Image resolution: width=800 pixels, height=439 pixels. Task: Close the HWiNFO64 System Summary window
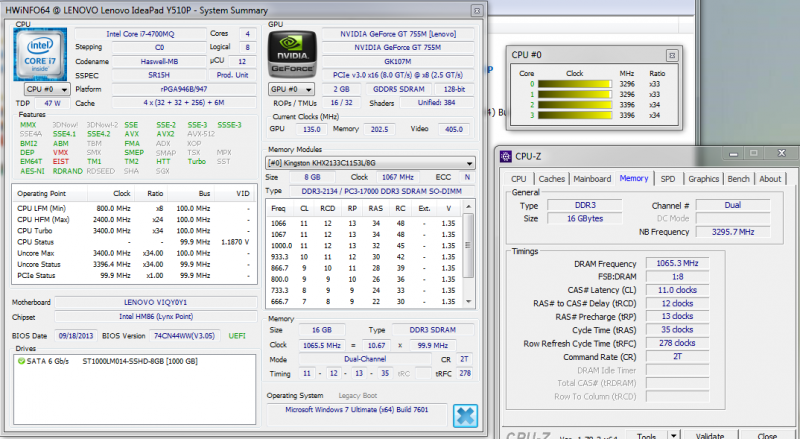477,10
